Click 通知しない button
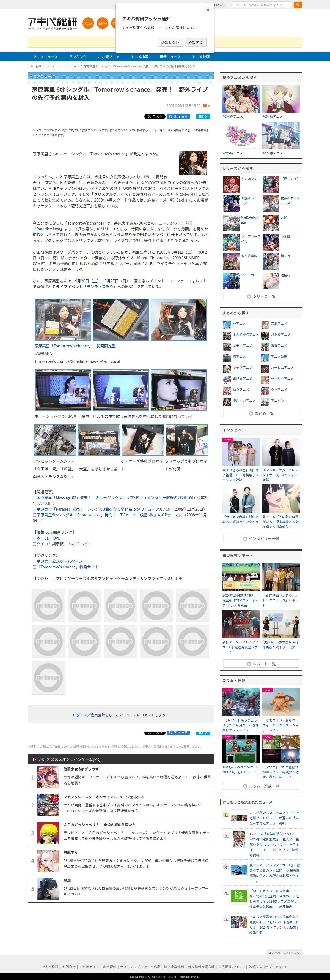 [x=170, y=42]
